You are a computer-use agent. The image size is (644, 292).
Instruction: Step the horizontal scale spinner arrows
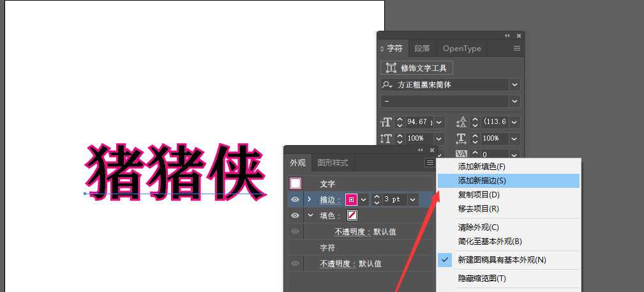click(x=476, y=139)
